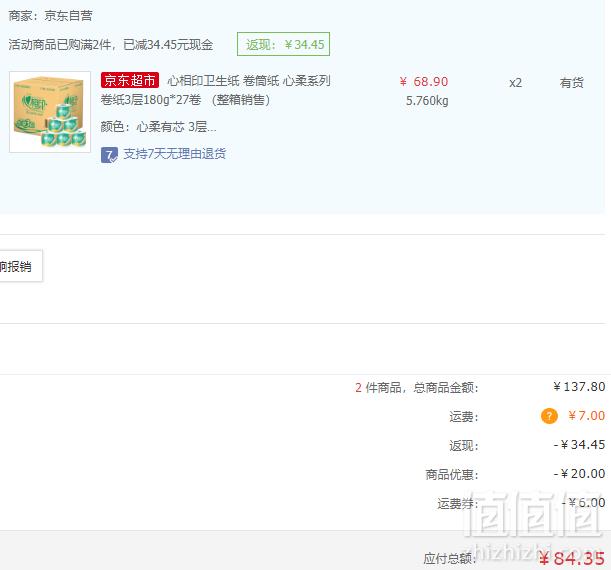Select shipping fee ¥7.00
The image size is (611, 570).
(586, 416)
